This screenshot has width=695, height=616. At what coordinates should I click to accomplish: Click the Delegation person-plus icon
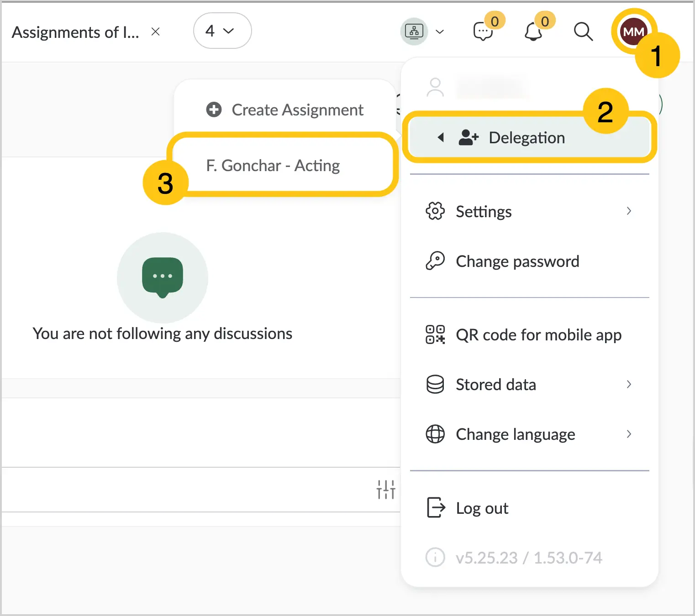(469, 137)
